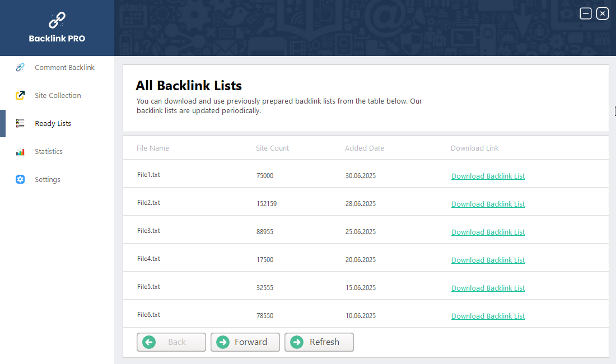Image resolution: width=616 pixels, height=364 pixels.
Task: Download backlink list for File4.txt
Action: pyautogui.click(x=488, y=260)
